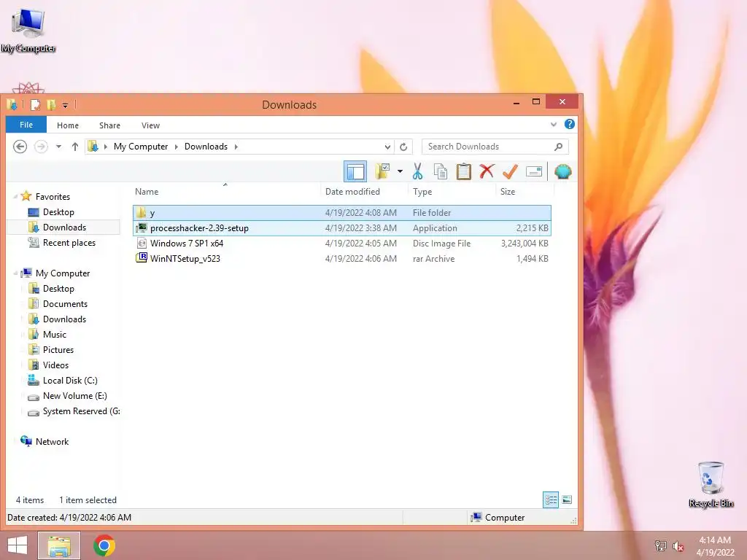Click My Computer in address breadcrumb
Screen dimensions: 747x560
pos(141,147)
